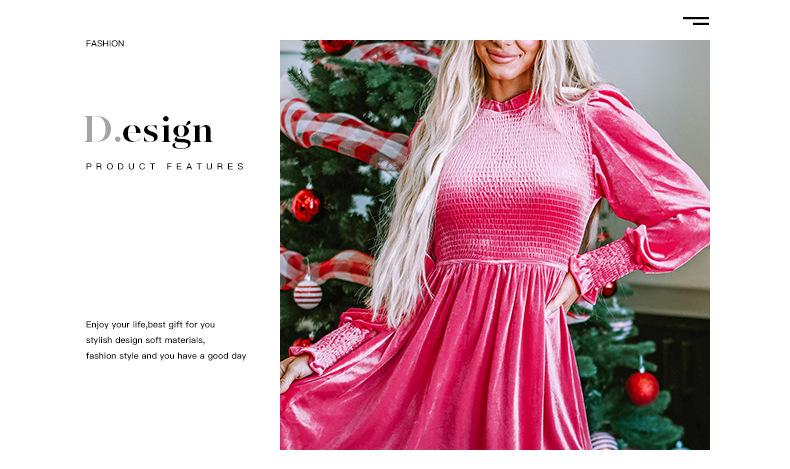790x469 pixels.
Task: Open the hamburger menu icon
Action: tap(696, 21)
